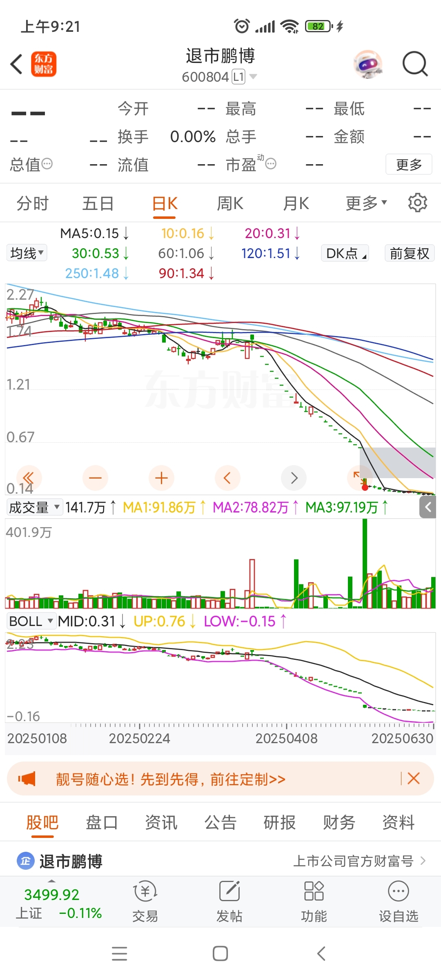The image size is (441, 980).
Task: Tap 上证 3499.92 index value
Action: (x=52, y=895)
